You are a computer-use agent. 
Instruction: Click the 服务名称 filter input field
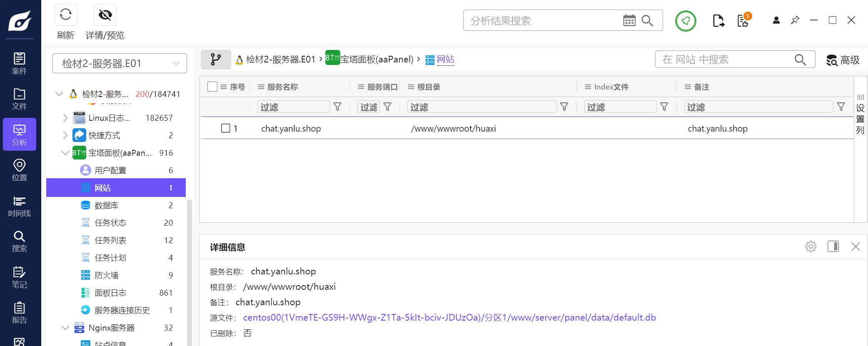click(293, 107)
